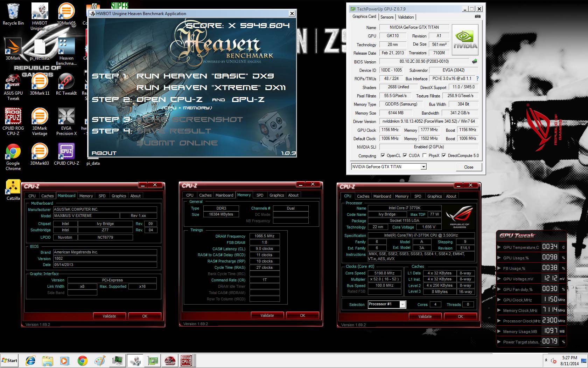Expand FB Usage row in GPU Tweak
Viewport: 588px width, 368px height.
coord(499,268)
